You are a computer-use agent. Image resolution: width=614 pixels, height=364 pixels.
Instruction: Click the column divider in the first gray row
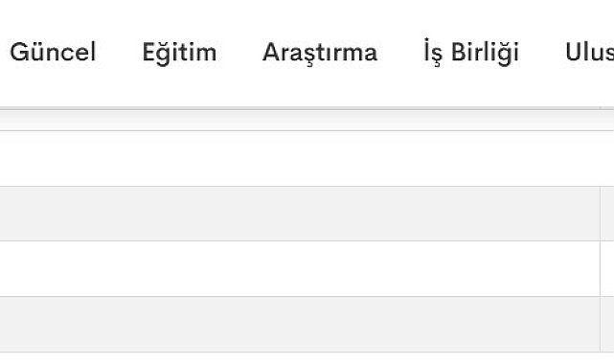coord(600,214)
